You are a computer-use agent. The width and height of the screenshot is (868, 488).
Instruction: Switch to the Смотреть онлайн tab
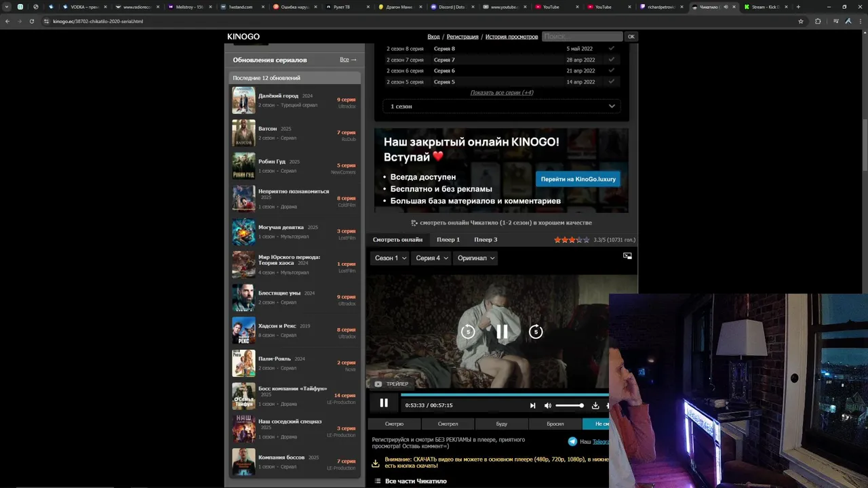tap(397, 239)
